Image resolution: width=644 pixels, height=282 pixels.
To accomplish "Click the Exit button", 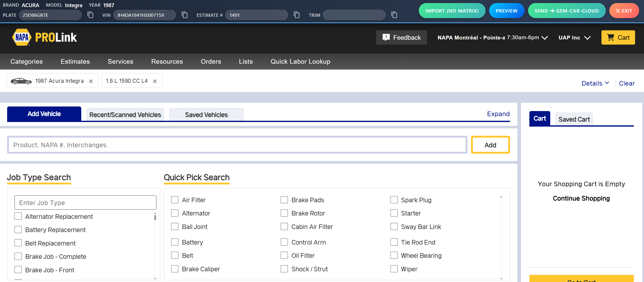I will tap(624, 11).
